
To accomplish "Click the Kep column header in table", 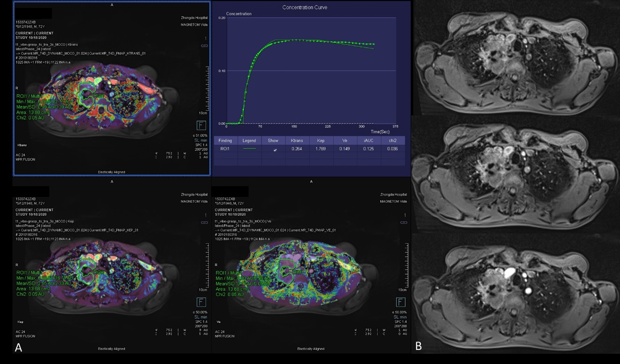I will click(x=321, y=140).
